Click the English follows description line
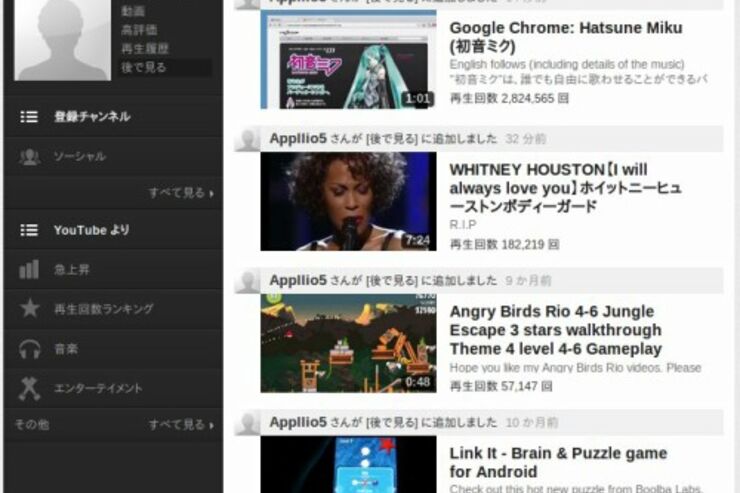The height and width of the screenshot is (493, 740). tap(567, 64)
